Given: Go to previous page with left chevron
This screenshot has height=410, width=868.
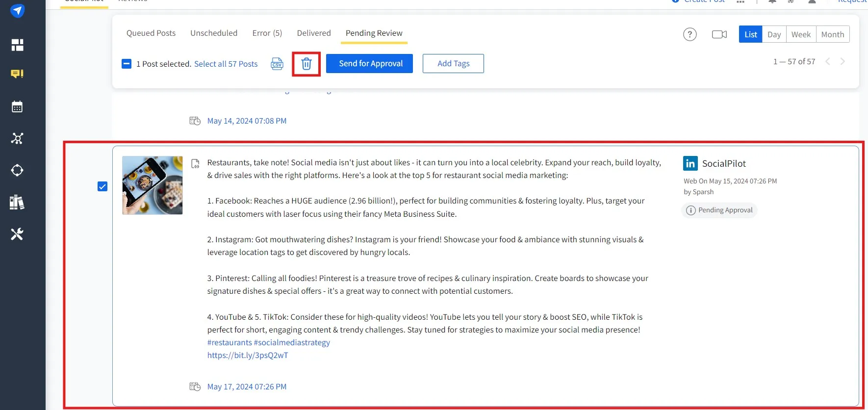Looking at the screenshot, I should pyautogui.click(x=828, y=61).
